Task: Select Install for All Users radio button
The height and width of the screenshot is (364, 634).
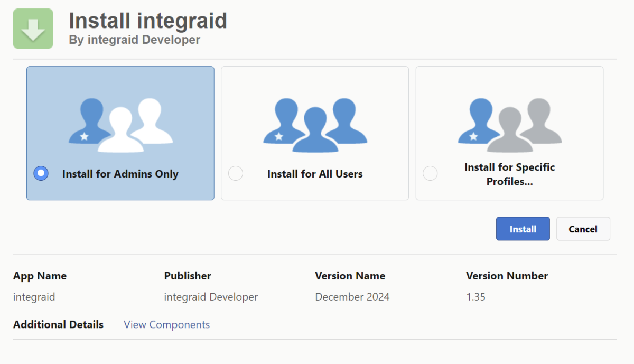Action: coord(236,173)
